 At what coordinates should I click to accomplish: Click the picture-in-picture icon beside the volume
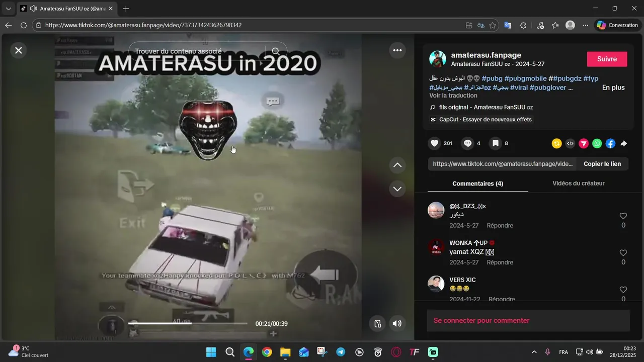(377, 323)
